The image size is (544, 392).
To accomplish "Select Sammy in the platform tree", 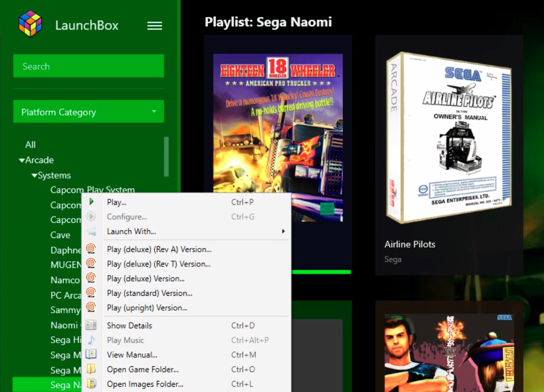I will pos(65,310).
